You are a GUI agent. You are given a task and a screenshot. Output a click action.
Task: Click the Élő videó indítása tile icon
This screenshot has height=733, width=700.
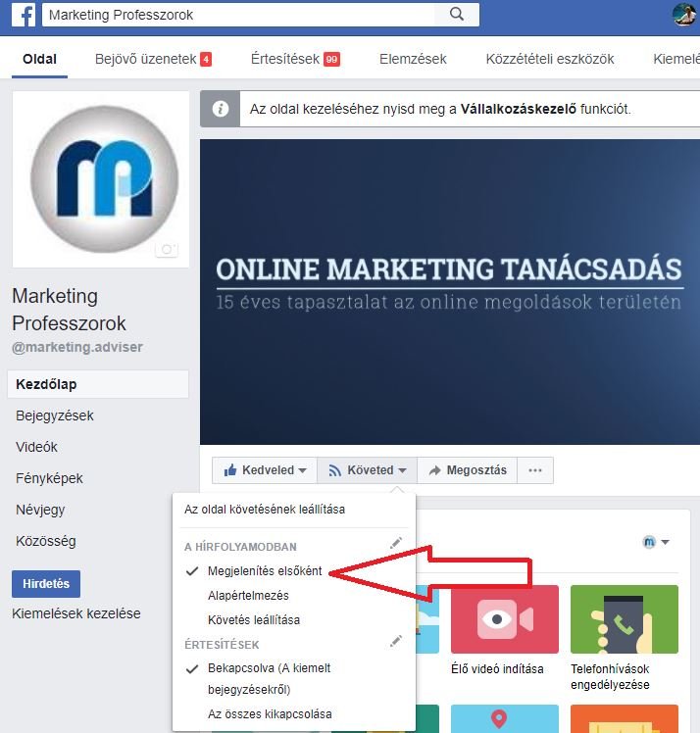pyautogui.click(x=505, y=619)
